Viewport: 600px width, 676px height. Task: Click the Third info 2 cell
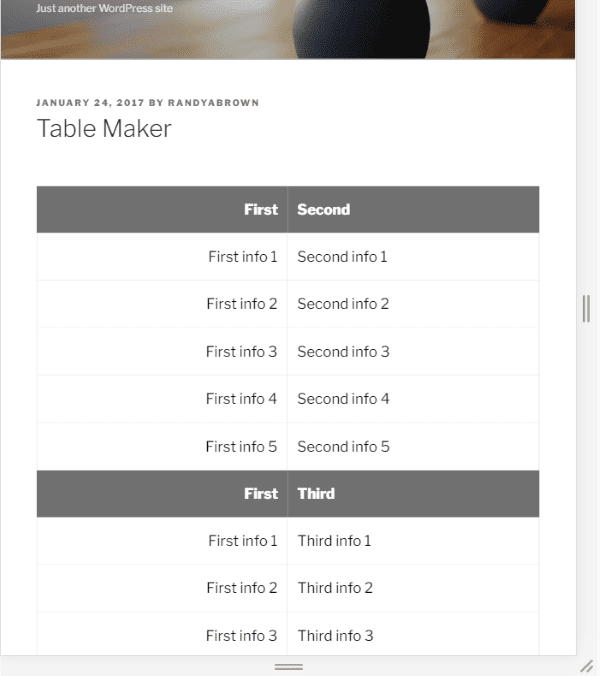(x=335, y=588)
